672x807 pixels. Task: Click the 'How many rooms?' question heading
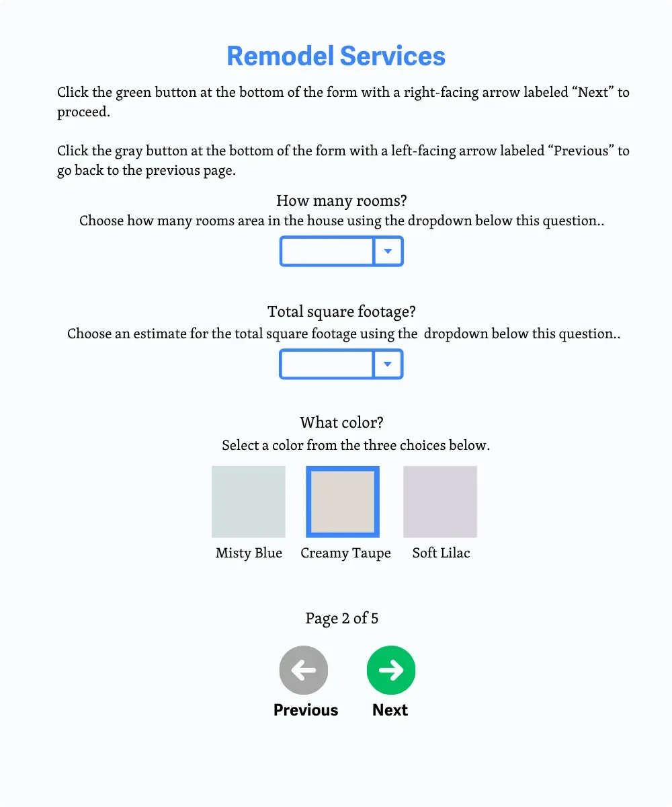point(341,200)
